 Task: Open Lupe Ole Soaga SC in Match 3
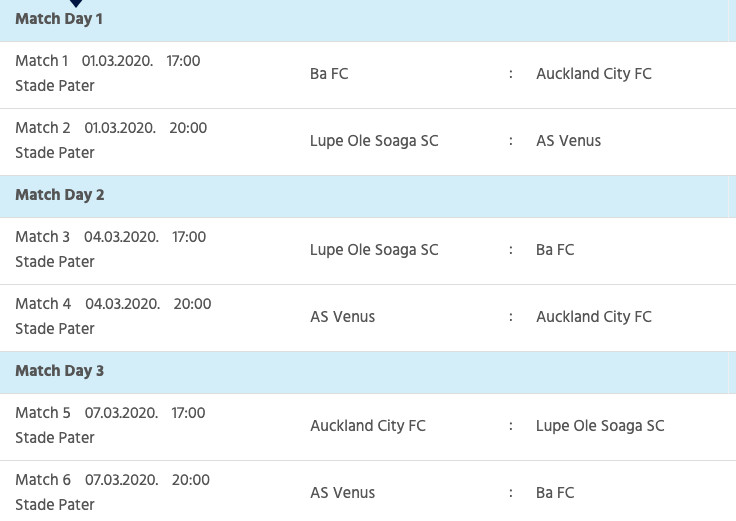point(374,250)
